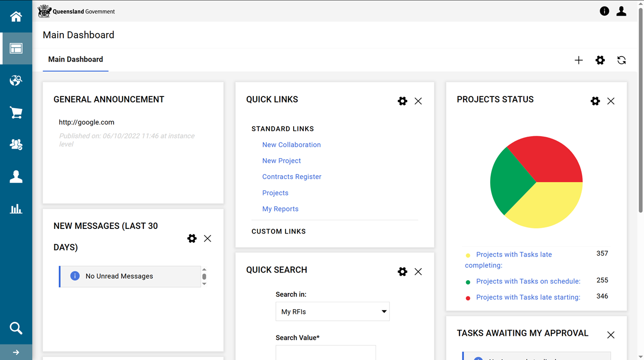Image resolution: width=644 pixels, height=360 pixels.
Task: Close the Tasks Awaiting My Approval widget
Action: [611, 335]
